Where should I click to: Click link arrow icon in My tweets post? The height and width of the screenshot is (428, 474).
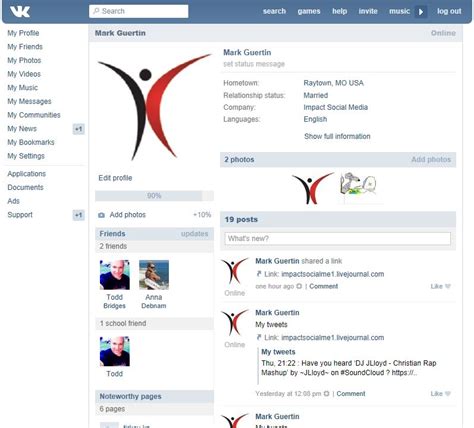[x=259, y=338]
